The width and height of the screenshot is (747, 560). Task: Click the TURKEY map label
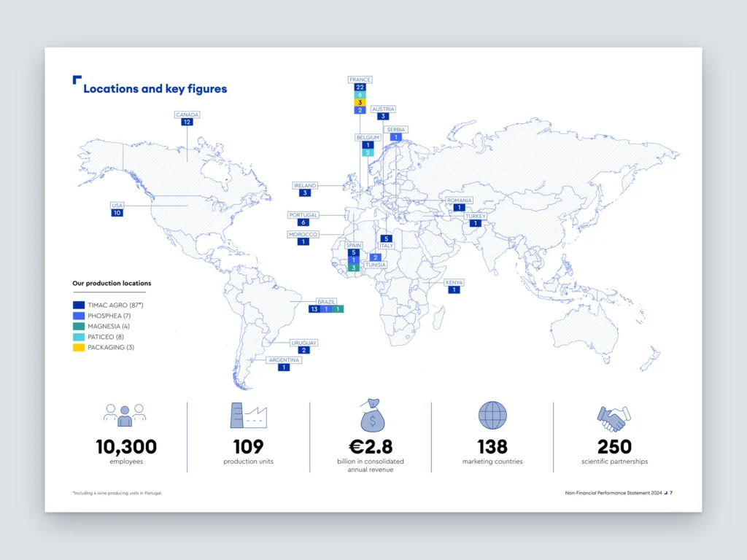click(x=476, y=216)
